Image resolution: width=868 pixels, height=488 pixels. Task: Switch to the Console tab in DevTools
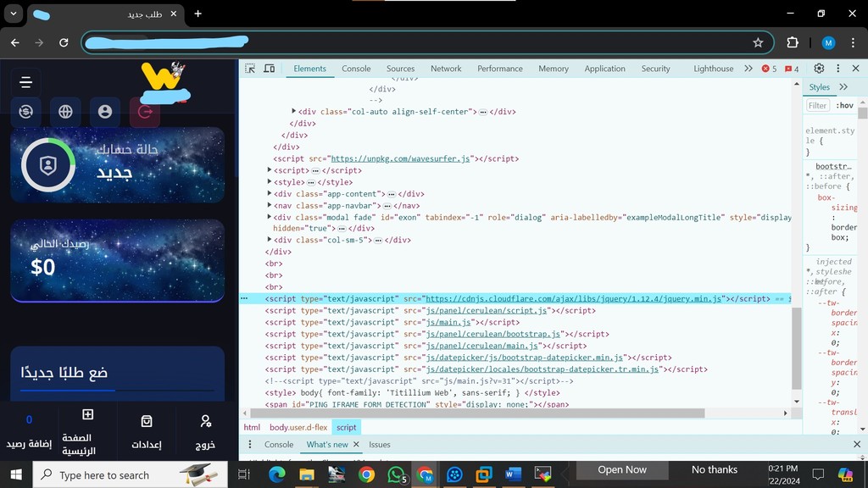click(356, 69)
